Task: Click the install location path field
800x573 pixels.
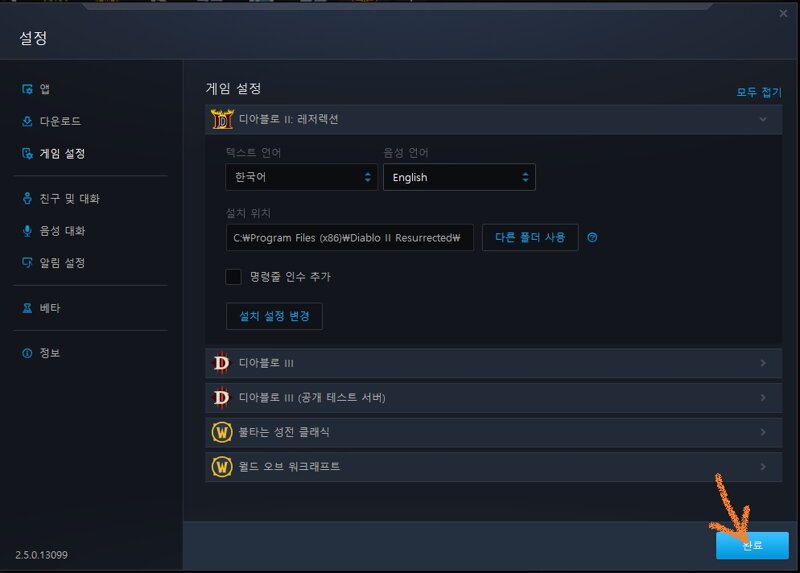Action: (349, 237)
